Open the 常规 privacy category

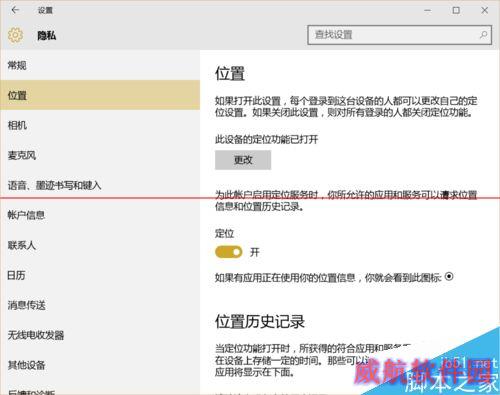coord(100,65)
